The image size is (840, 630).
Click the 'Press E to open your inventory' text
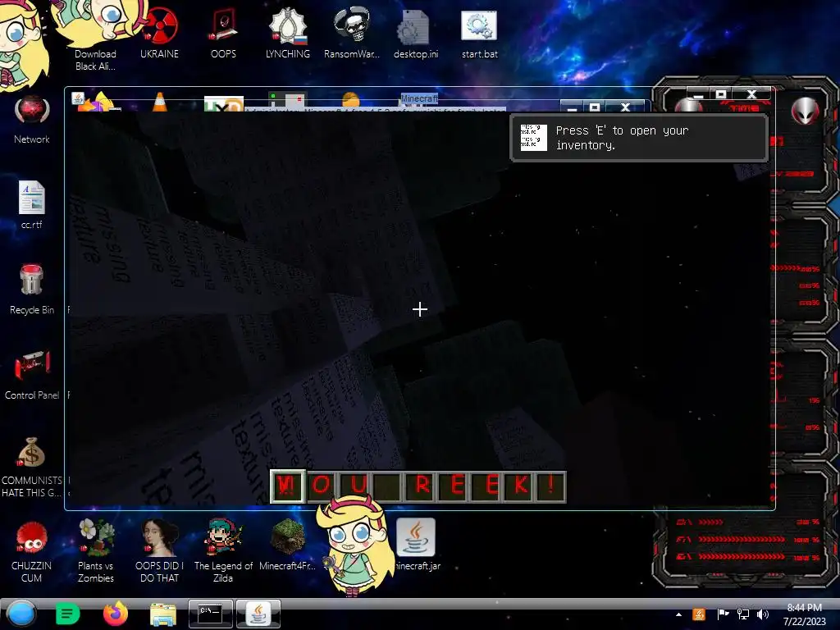point(622,138)
